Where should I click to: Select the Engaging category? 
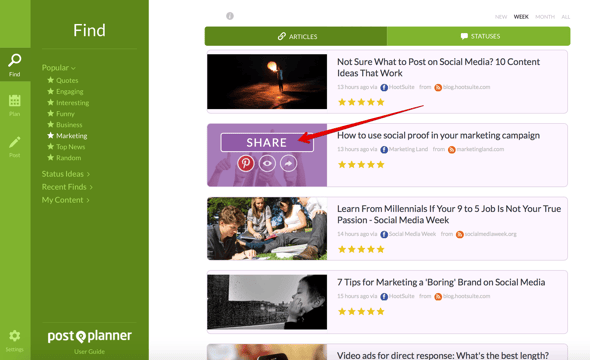[x=65, y=91]
